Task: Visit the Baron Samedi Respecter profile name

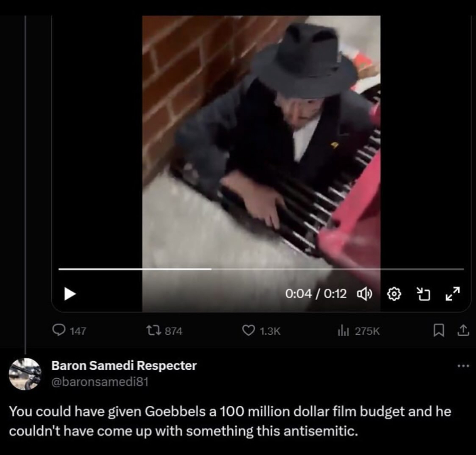Action: tap(124, 365)
